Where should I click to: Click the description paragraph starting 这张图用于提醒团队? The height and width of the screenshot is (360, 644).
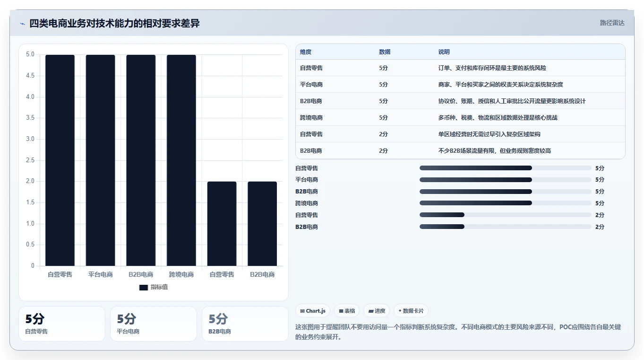tap(458, 332)
